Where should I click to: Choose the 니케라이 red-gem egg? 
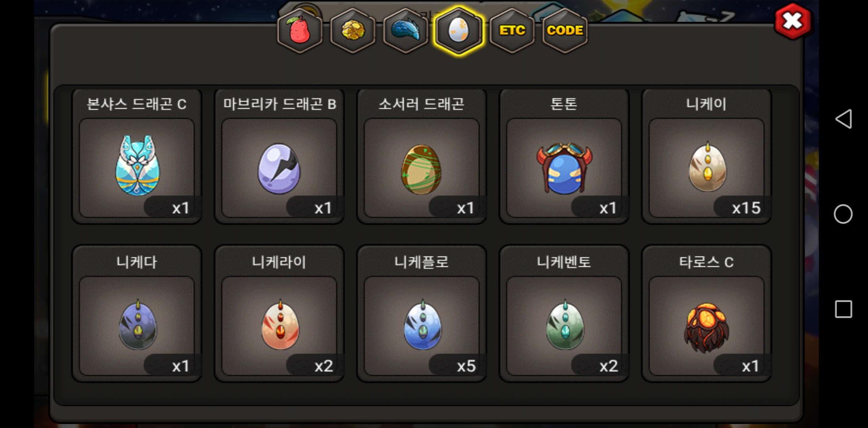tap(279, 314)
